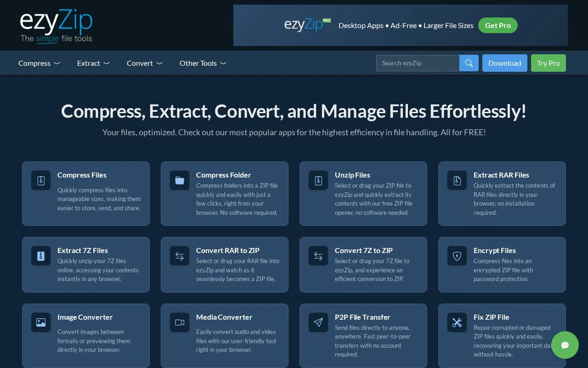Open the Fix ZIP File title
The image size is (588, 368).
[492, 317]
